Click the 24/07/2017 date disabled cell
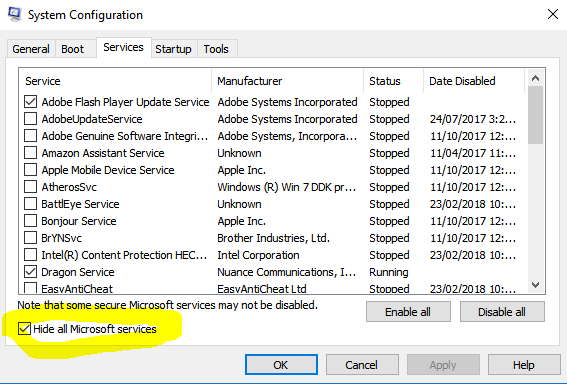This screenshot has height=384, width=567. (x=473, y=119)
